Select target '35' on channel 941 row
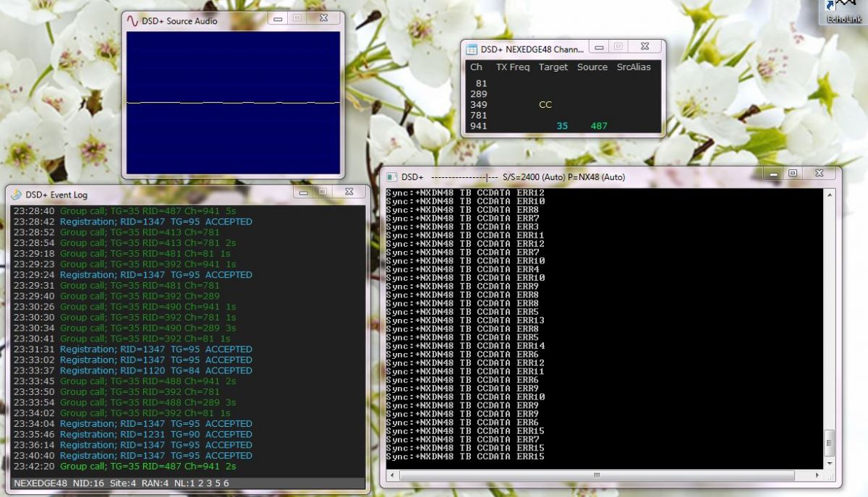The width and height of the screenshot is (868, 497). (x=562, y=126)
